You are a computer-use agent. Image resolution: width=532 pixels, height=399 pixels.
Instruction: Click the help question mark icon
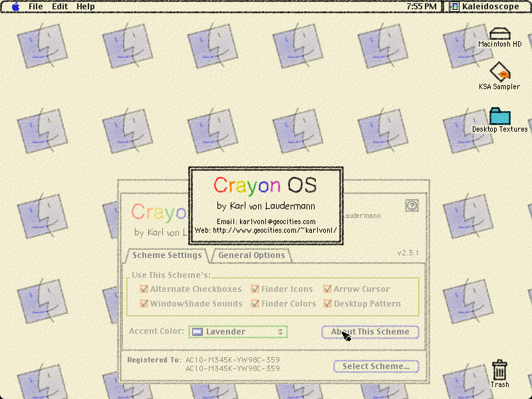point(412,205)
